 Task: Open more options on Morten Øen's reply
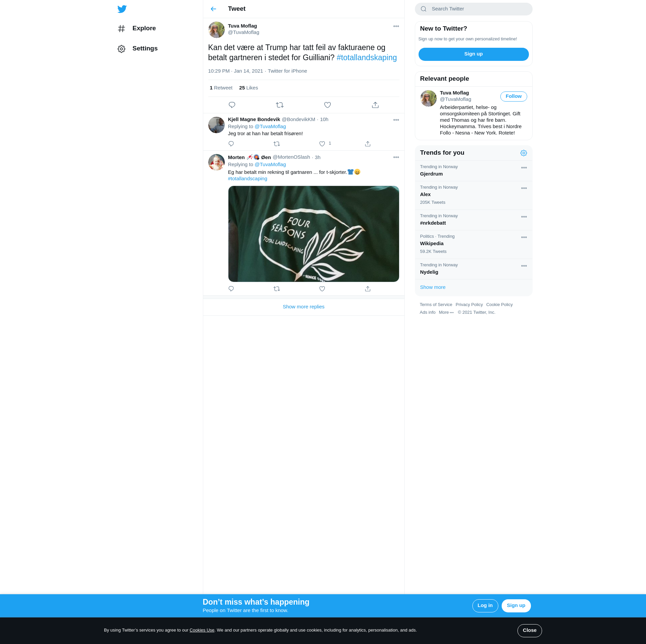tap(396, 157)
